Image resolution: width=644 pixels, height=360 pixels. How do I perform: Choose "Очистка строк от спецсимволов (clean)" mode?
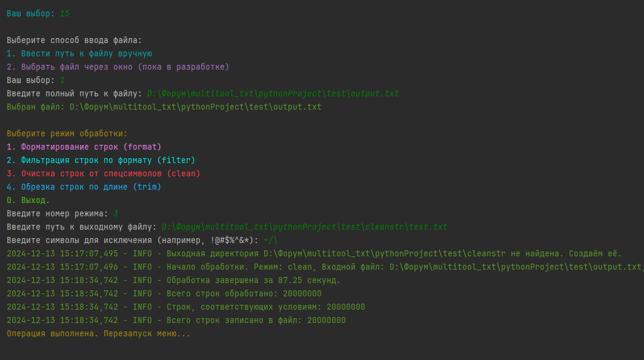[x=104, y=173]
